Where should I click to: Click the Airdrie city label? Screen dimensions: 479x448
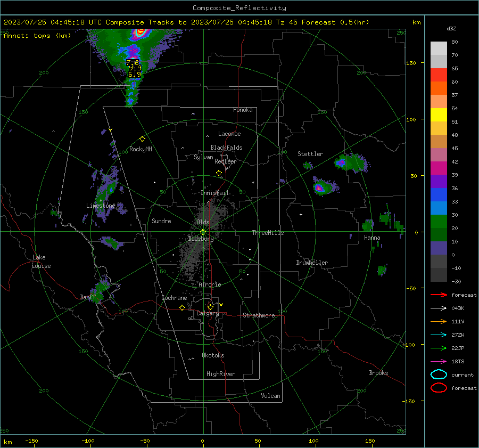pyautogui.click(x=210, y=284)
